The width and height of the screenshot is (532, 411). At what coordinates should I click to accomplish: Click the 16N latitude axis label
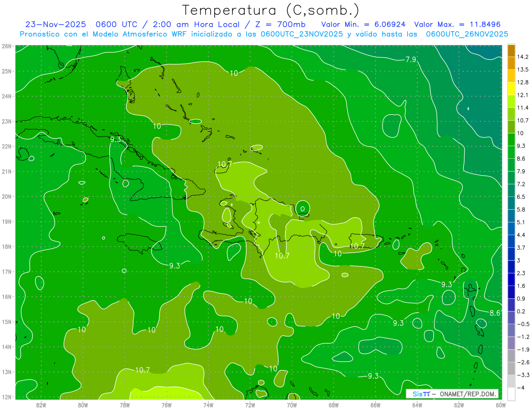tap(6, 297)
